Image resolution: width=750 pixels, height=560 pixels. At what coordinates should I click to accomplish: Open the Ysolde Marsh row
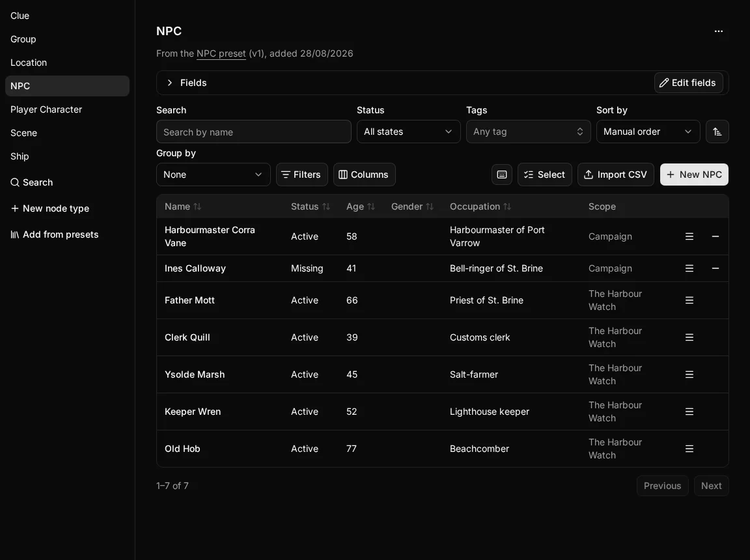click(x=443, y=374)
